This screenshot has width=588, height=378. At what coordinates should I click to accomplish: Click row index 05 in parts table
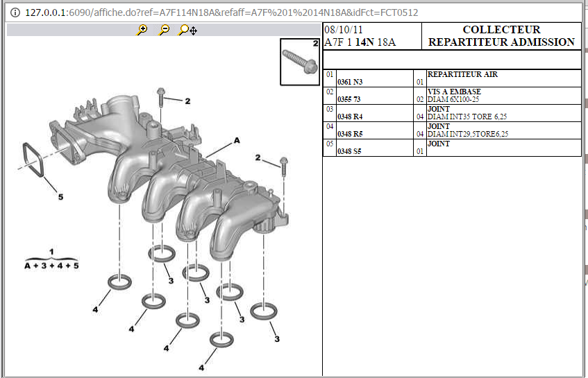329,144
